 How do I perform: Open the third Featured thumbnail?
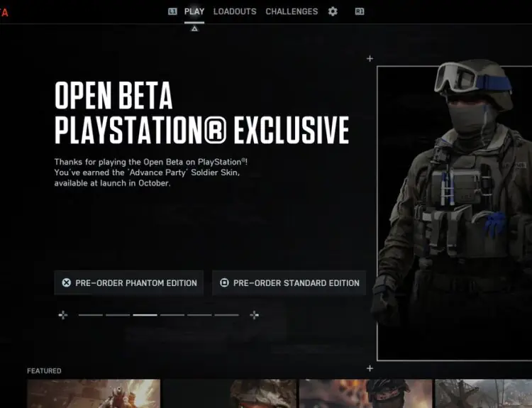click(365, 393)
